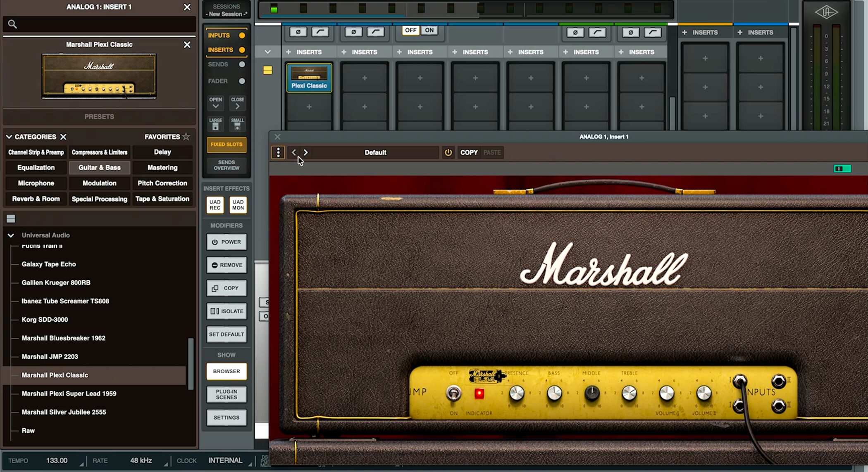Screen dimensions: 868x472
Task: Click the plugin power bypass icon
Action: (x=448, y=152)
